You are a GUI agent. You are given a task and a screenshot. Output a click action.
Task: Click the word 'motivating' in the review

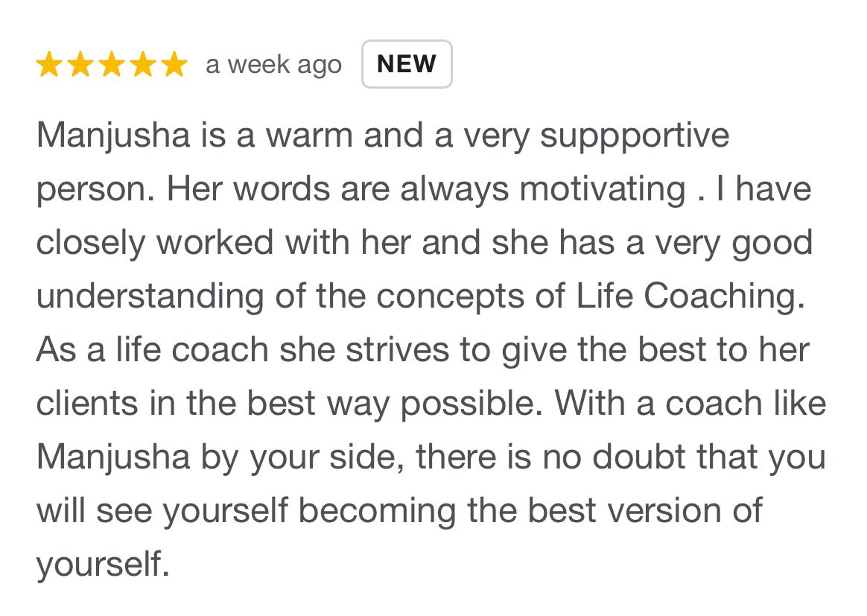603,189
